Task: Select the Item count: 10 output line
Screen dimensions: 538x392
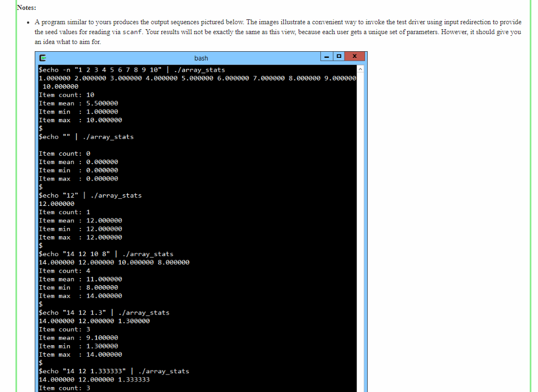Action: click(65, 95)
